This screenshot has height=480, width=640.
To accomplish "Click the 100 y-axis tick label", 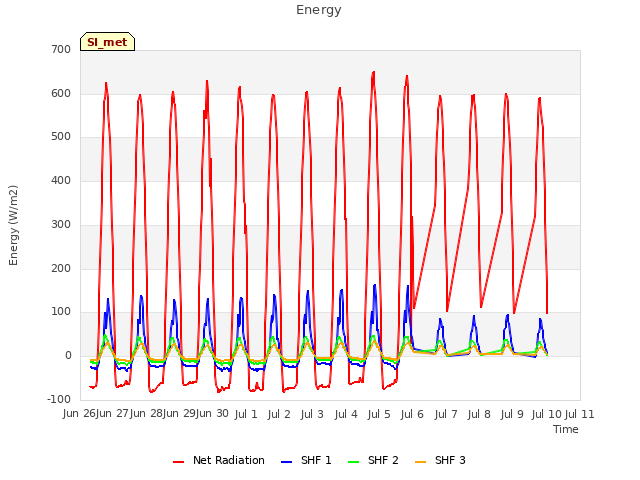I will (x=61, y=311).
